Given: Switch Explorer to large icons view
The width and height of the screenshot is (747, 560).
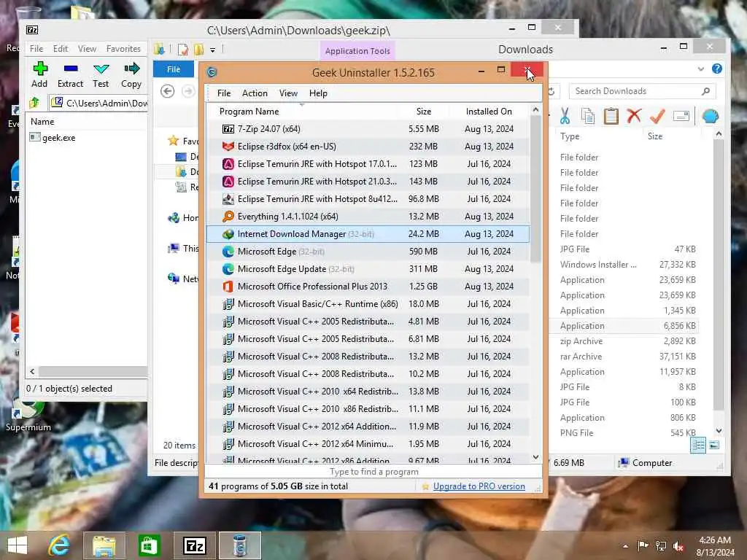Looking at the screenshot, I should pyautogui.click(x=714, y=446).
